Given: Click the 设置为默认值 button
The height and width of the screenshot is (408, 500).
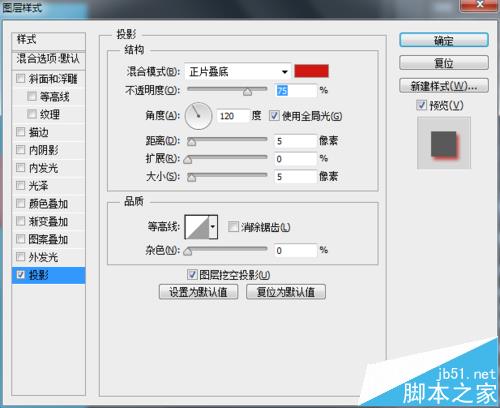Looking at the screenshot, I should click(x=198, y=292).
